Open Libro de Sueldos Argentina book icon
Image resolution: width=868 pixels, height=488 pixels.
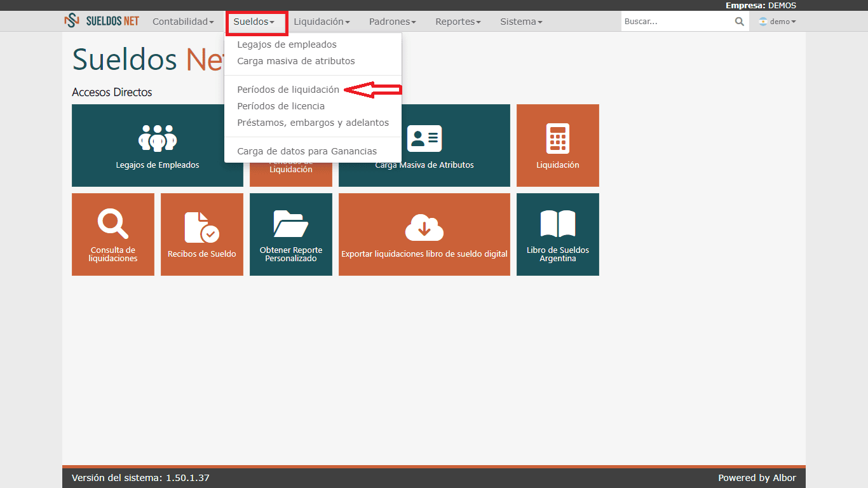pyautogui.click(x=557, y=224)
